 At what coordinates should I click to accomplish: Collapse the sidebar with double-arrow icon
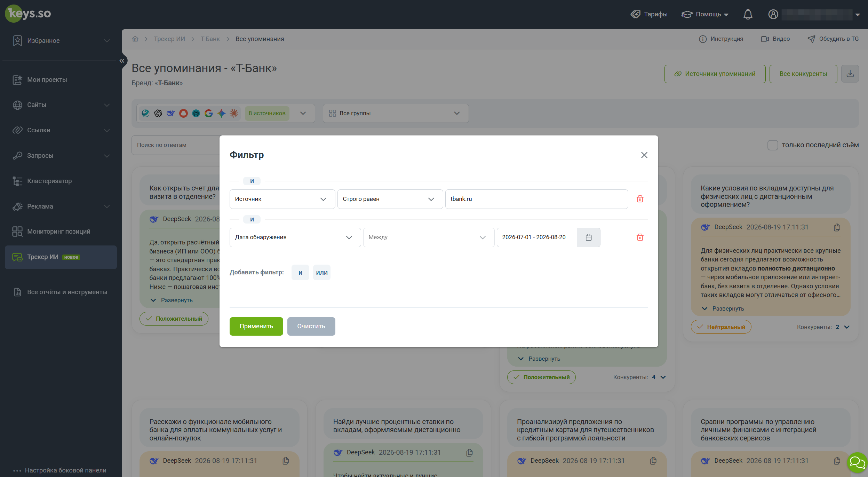122,61
